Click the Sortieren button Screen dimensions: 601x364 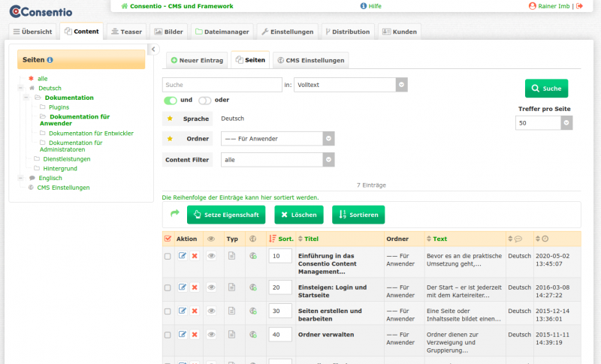[358, 215]
